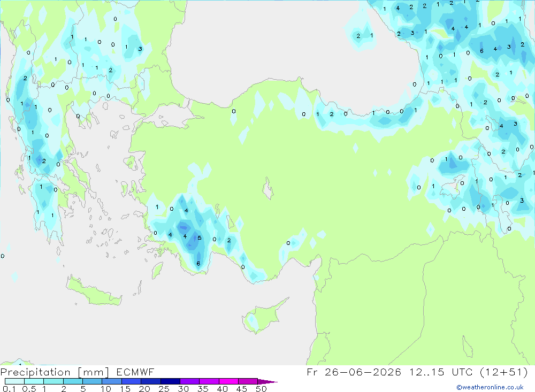The height and width of the screenshot is (392, 535).
Task: Click the 20–25 mm dark blue swatch
Action: pos(150,381)
